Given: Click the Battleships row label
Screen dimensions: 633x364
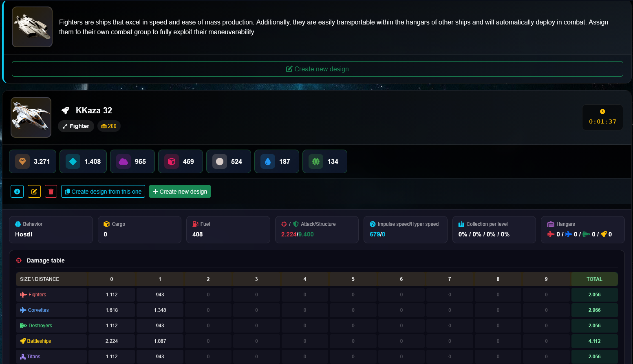Looking at the screenshot, I should [x=39, y=341].
